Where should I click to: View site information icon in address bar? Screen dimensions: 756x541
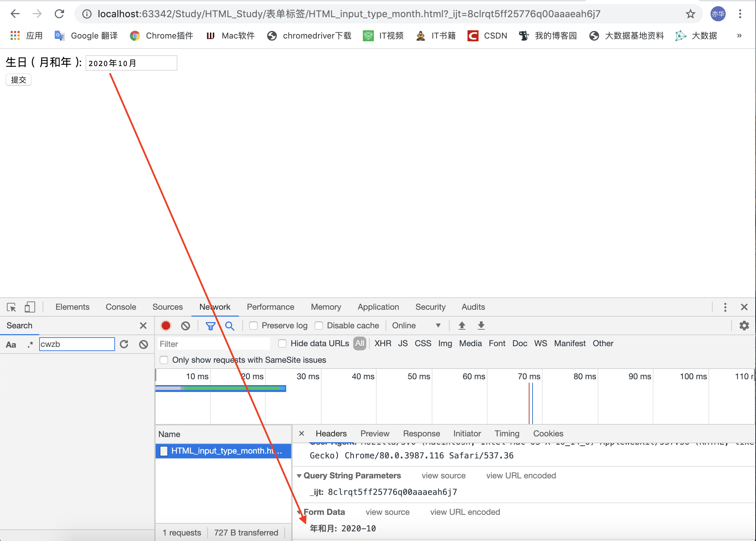pos(87,14)
